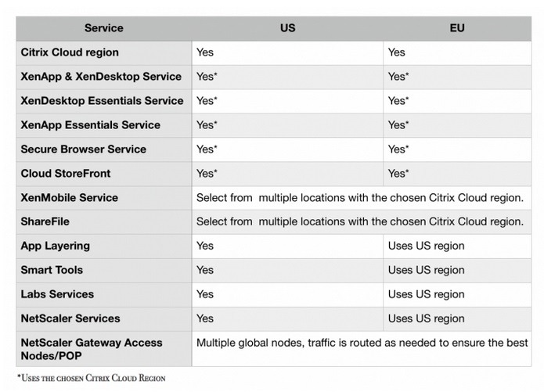Select the XenMobile Service row label
This screenshot has height=392, width=544.
70,198
